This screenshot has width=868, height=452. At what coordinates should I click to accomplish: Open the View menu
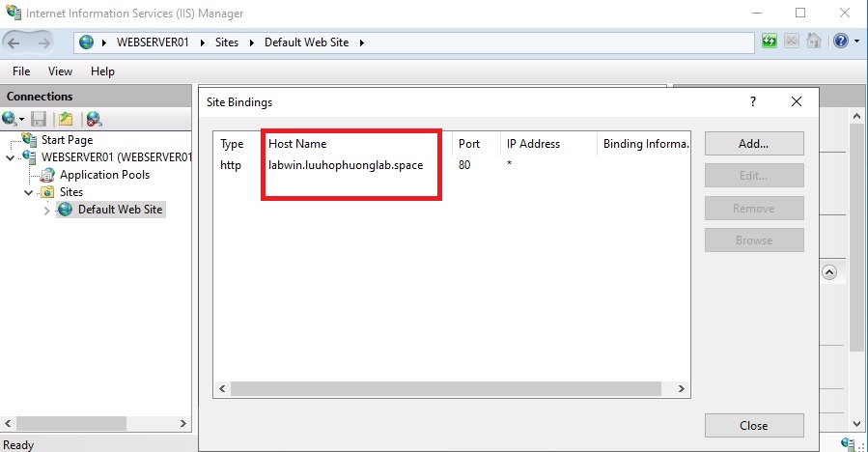click(60, 71)
